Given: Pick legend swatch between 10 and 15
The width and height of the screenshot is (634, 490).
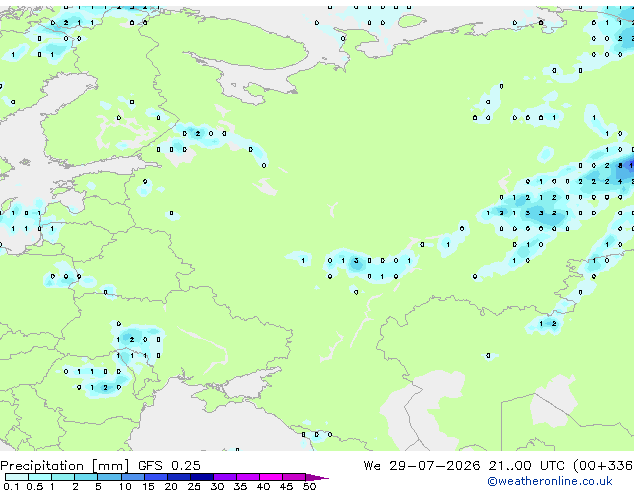Looking at the screenshot, I should (x=133, y=477).
